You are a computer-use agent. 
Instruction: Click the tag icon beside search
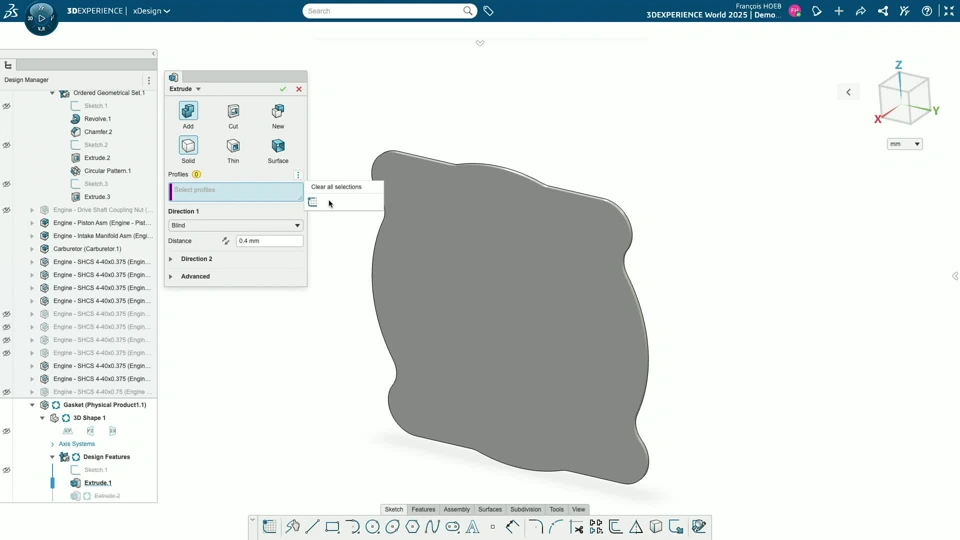point(489,11)
